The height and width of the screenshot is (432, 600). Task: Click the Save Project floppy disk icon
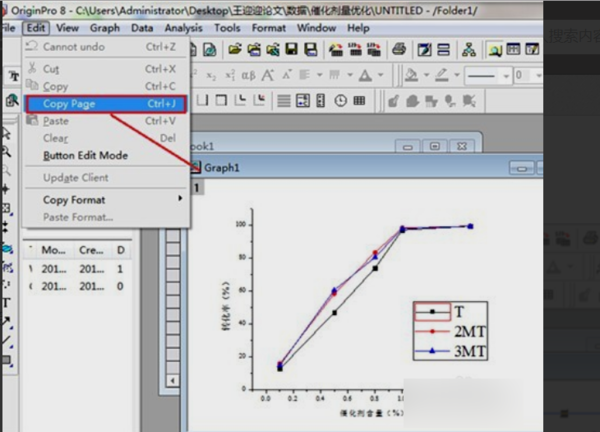pyautogui.click(x=292, y=49)
